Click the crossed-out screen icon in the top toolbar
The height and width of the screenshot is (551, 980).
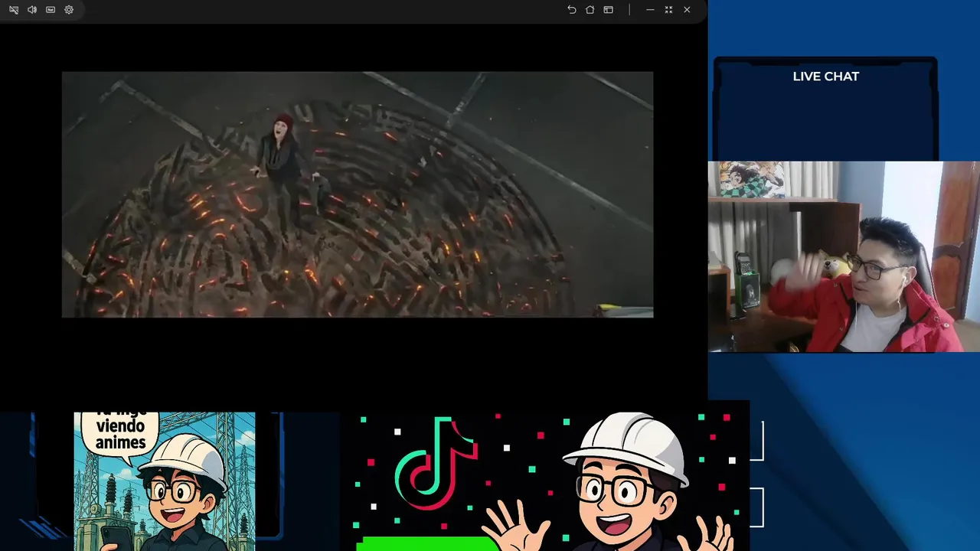pyautogui.click(x=14, y=10)
